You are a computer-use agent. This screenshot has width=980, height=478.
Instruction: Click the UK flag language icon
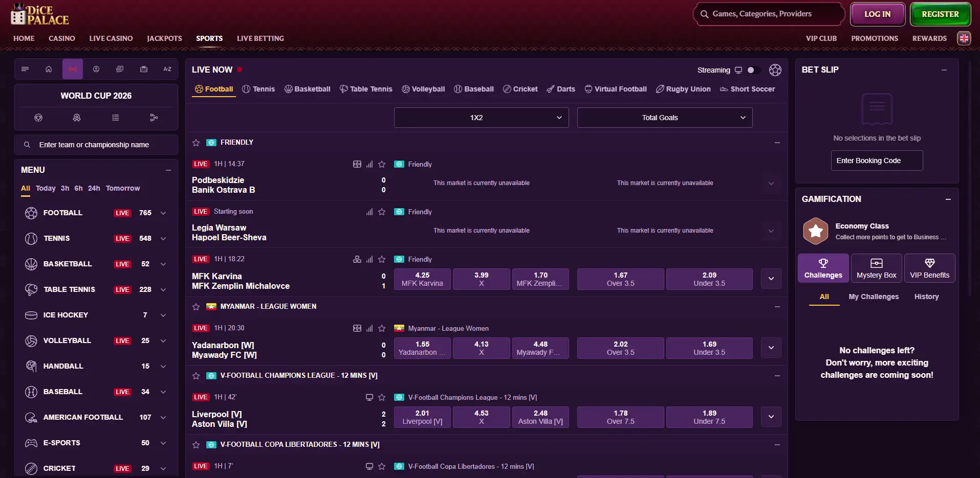coord(964,38)
